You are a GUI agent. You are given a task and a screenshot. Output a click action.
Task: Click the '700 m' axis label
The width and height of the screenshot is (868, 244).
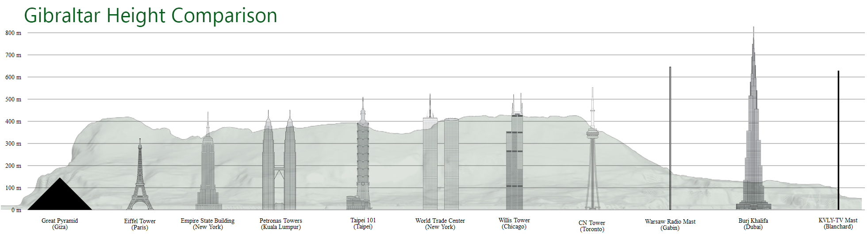[x=13, y=55]
